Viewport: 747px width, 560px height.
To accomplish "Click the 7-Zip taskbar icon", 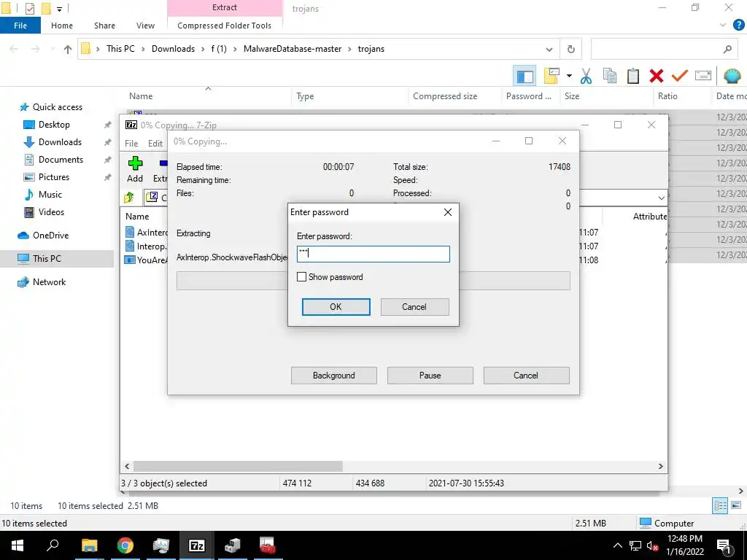I will (x=197, y=545).
